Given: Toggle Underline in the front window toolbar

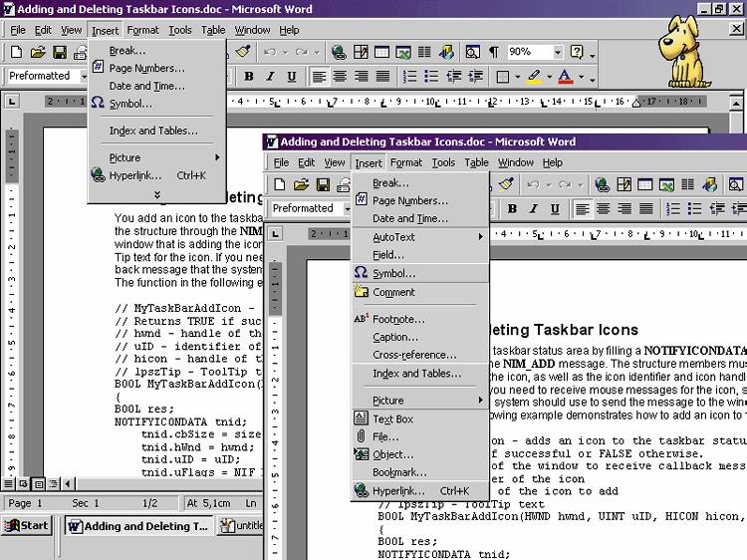Looking at the screenshot, I should pos(554,208).
